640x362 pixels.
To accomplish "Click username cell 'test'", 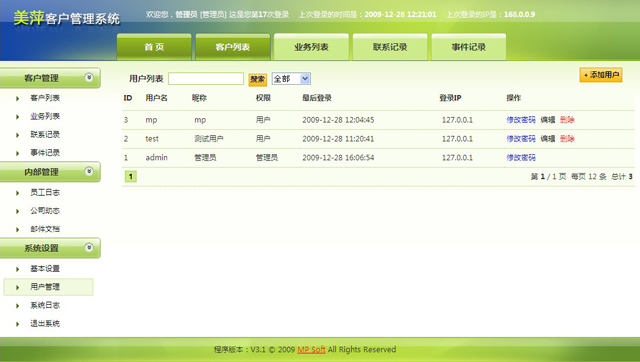I will pyautogui.click(x=152, y=139).
